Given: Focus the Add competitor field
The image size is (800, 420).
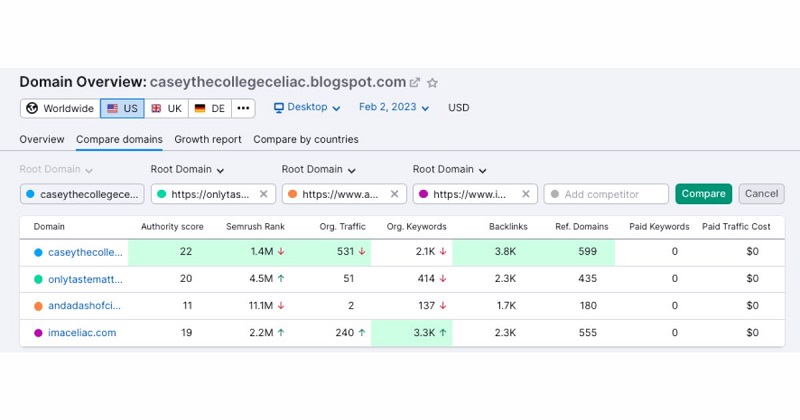Looking at the screenshot, I should 606,194.
